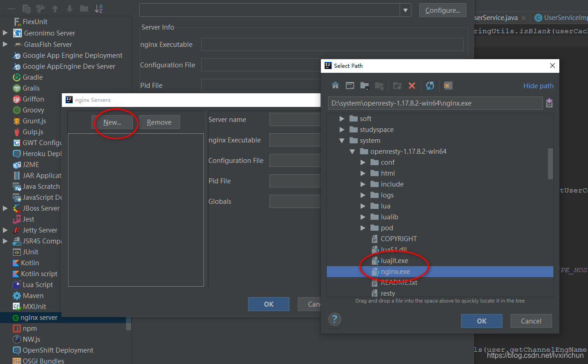Screen dimensions: 588x364
Task: Select the Grails configuration type
Action: point(26,88)
